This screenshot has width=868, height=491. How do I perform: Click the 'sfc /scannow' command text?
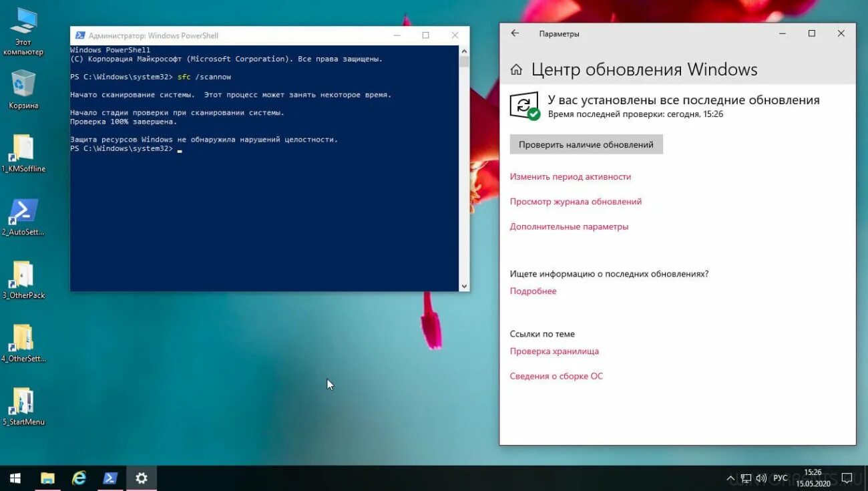[x=204, y=77]
